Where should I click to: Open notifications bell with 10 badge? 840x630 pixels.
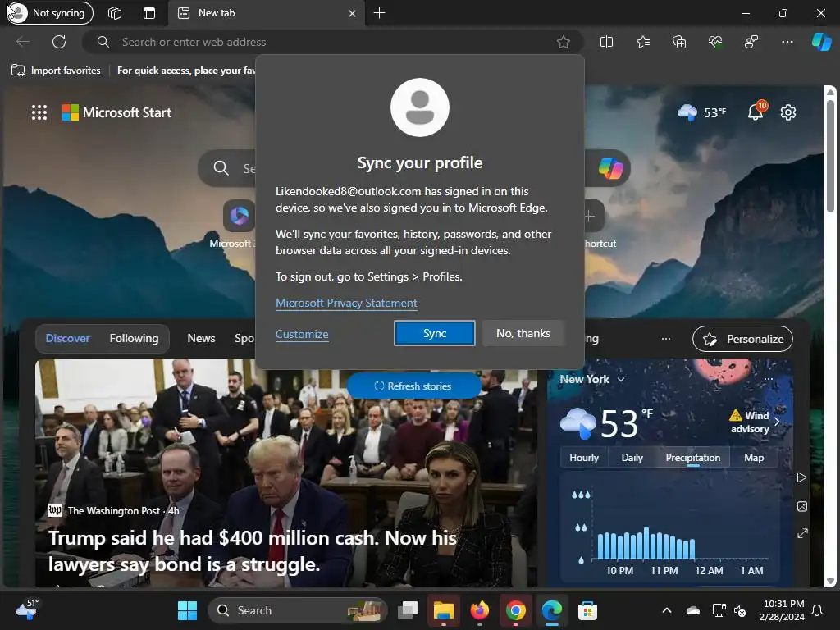coord(756,112)
